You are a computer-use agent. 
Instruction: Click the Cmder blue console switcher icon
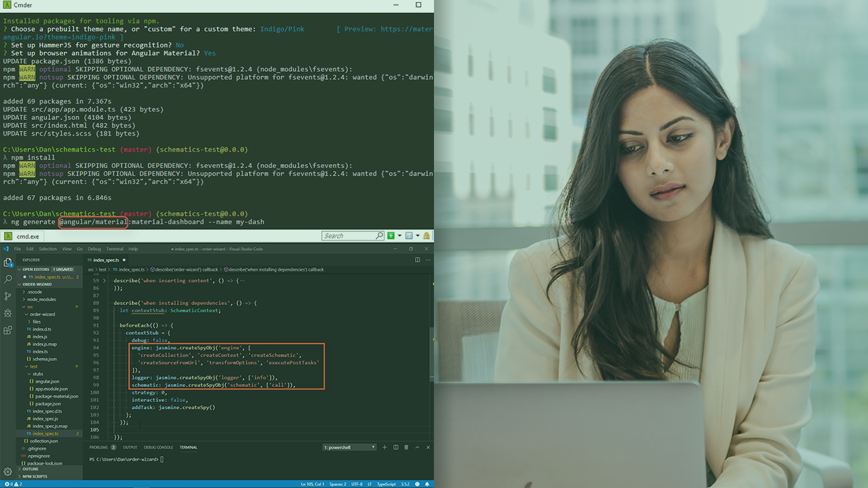tap(409, 236)
